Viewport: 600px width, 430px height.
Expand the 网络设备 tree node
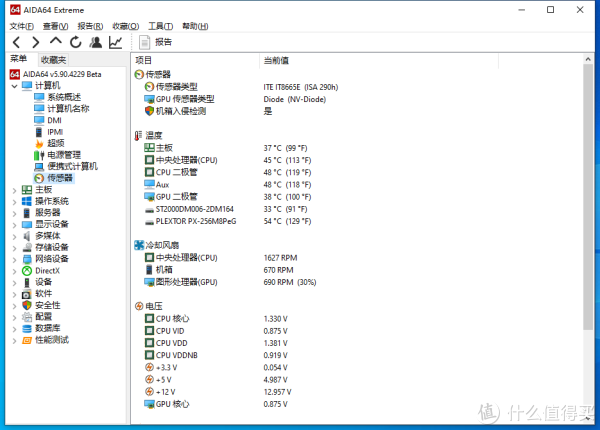coord(15,259)
